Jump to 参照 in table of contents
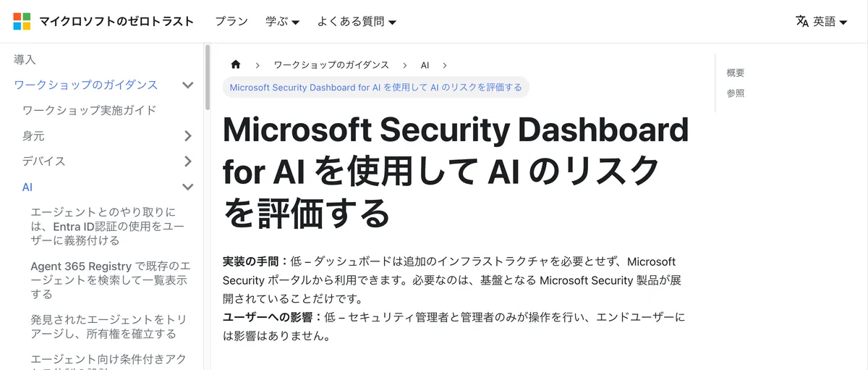 tap(736, 93)
